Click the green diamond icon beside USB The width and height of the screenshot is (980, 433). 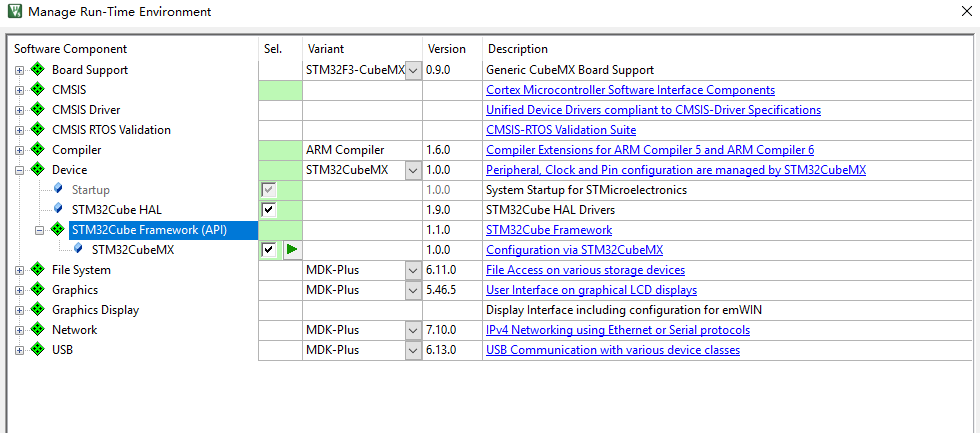tap(38, 349)
